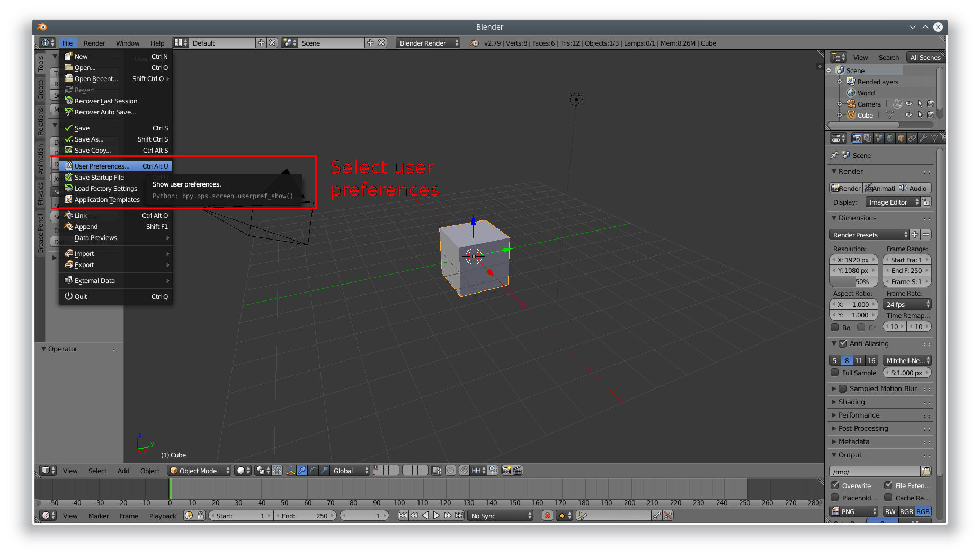Select User Preferences from File menu
Screen dimensions: 980x557
point(115,166)
